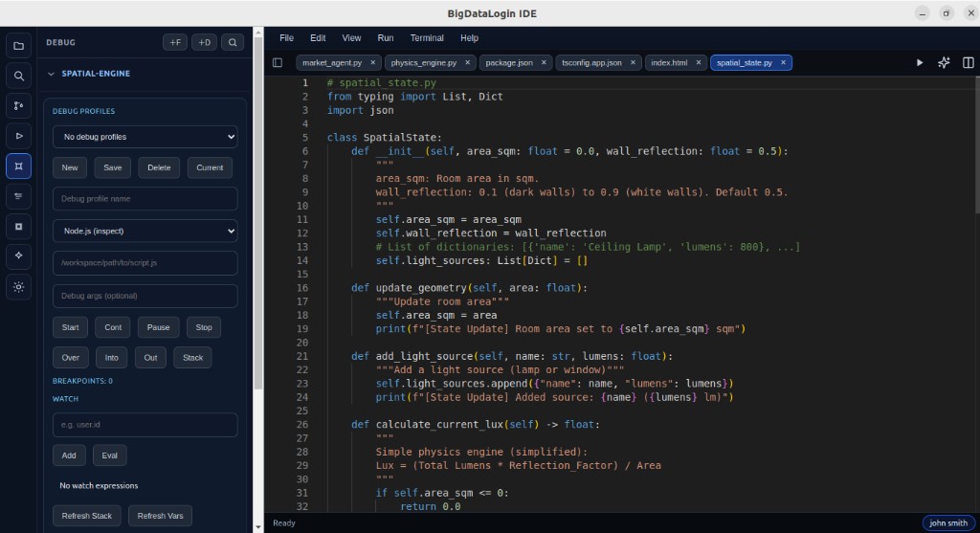Close the index.html tab
Image resolution: width=980 pixels, height=533 pixels.
[x=698, y=62]
